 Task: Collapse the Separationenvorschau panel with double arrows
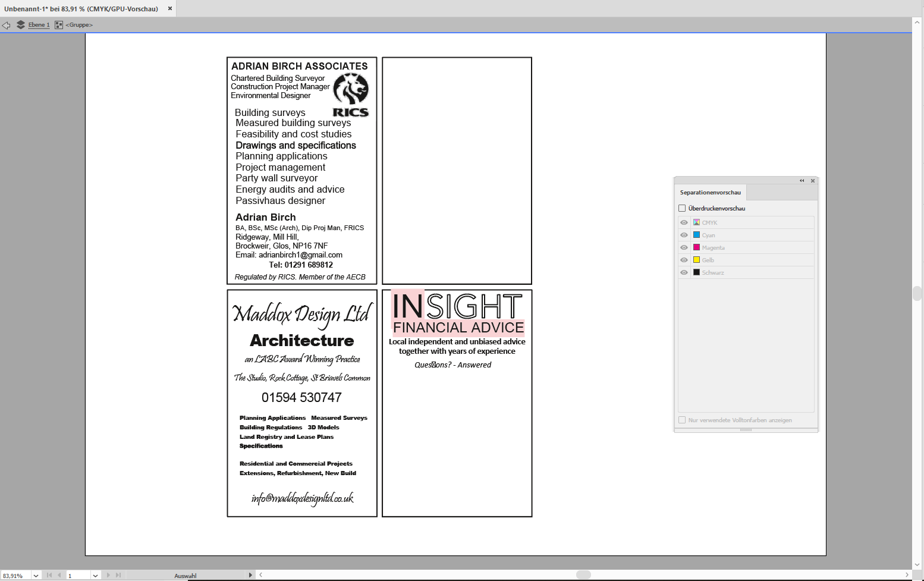[802, 181]
